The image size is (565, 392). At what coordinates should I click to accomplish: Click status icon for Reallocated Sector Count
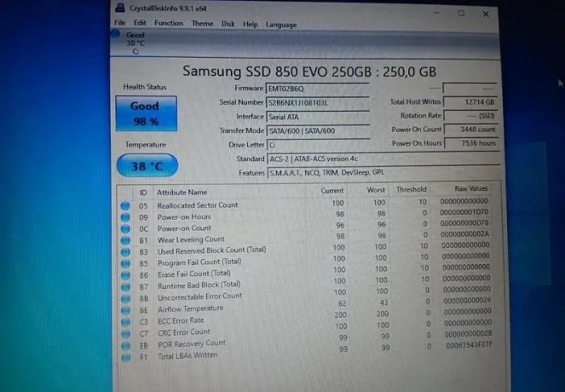pos(125,205)
